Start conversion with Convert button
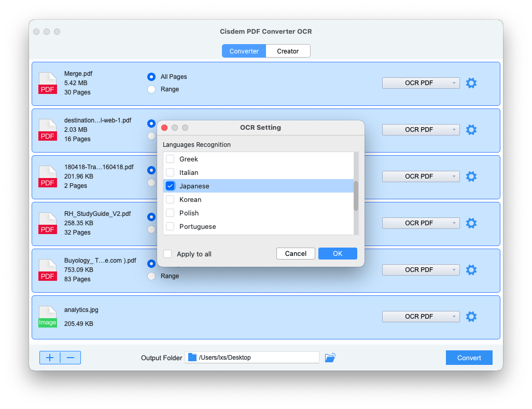This screenshot has height=409, width=532. (469, 358)
